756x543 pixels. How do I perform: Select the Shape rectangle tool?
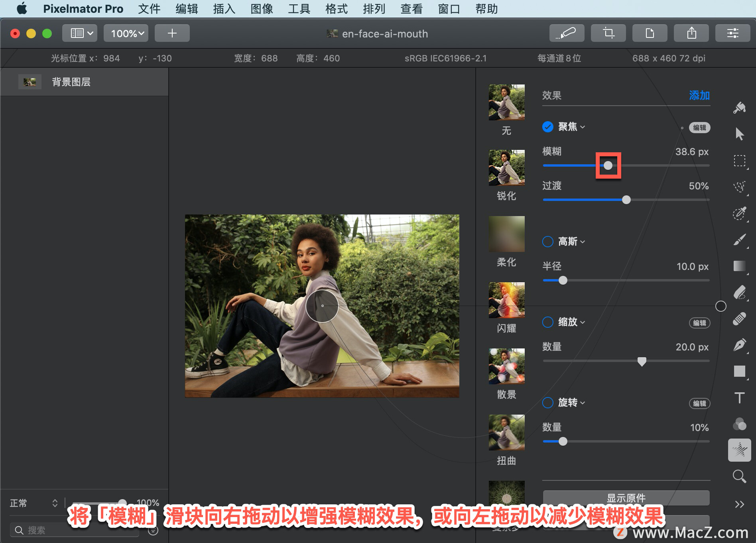[740, 371]
